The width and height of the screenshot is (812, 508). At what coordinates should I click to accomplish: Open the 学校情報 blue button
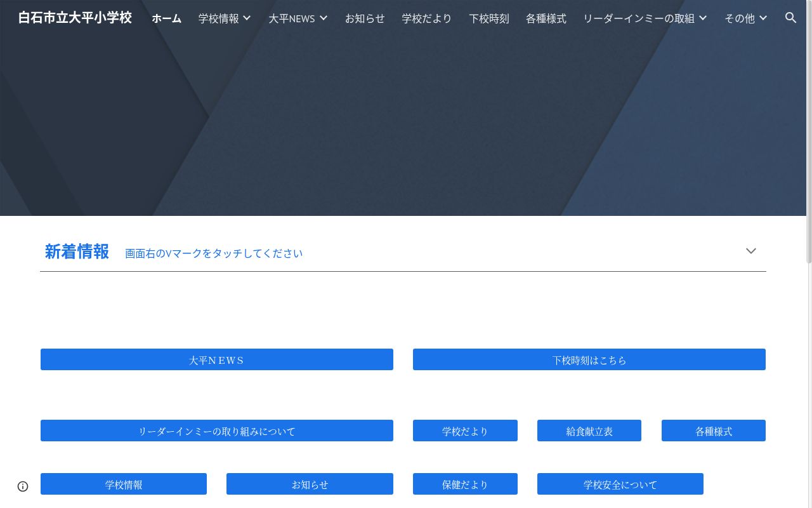point(124,484)
